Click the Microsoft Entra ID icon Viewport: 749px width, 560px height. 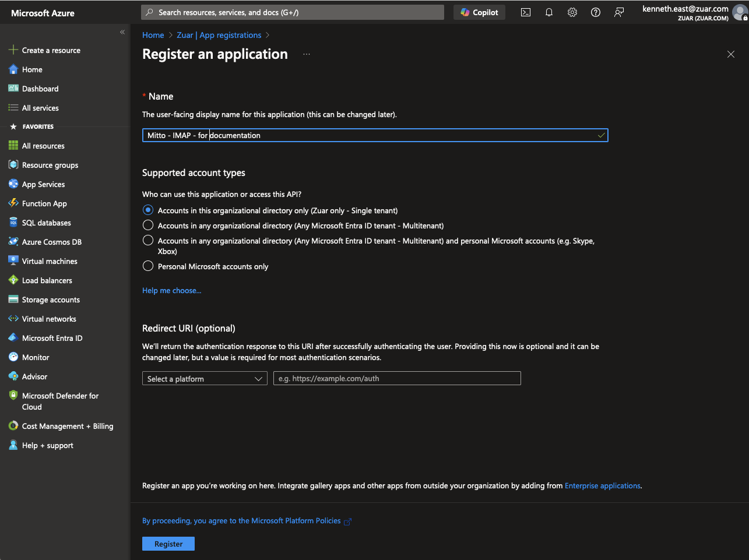(13, 338)
